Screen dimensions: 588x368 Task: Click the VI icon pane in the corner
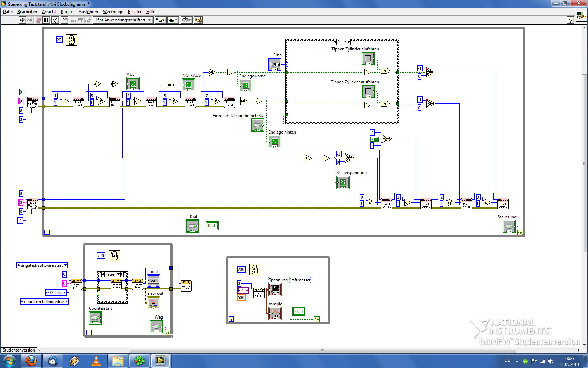pyautogui.click(x=581, y=16)
